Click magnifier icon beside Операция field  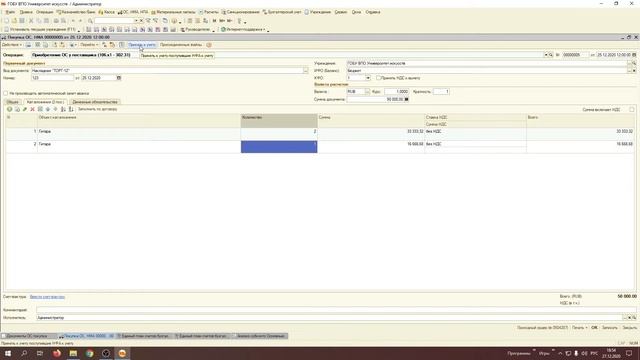pyautogui.click(x=551, y=55)
